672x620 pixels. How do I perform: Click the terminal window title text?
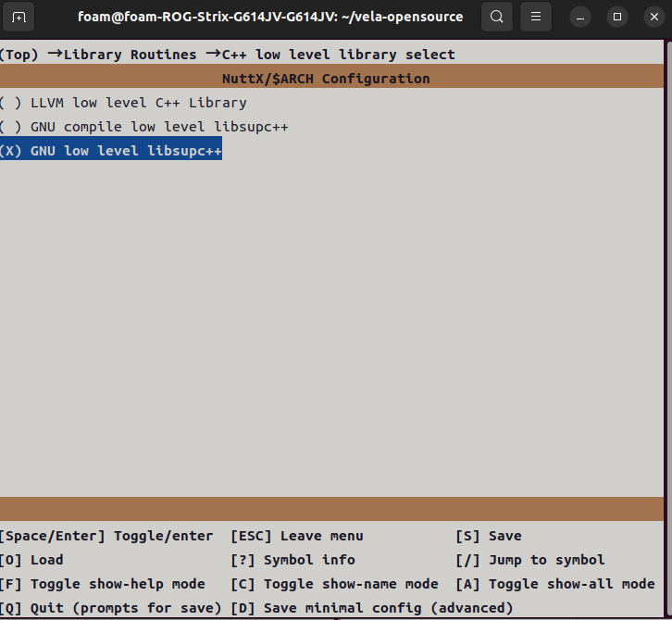tap(270, 17)
